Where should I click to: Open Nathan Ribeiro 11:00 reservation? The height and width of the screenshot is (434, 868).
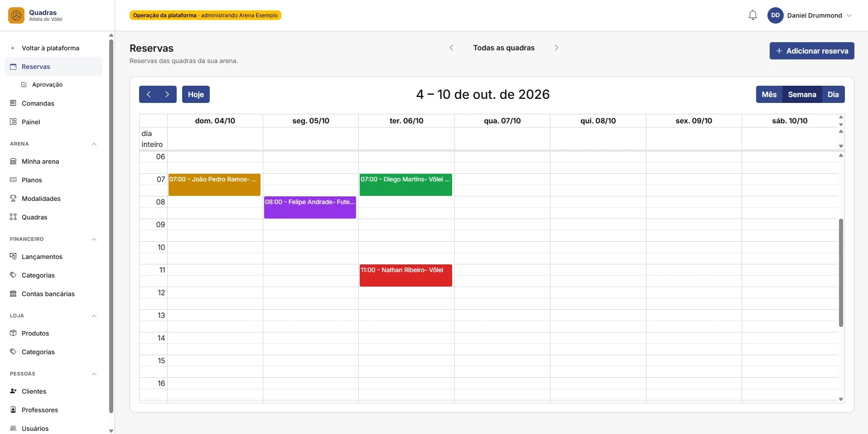pos(406,275)
